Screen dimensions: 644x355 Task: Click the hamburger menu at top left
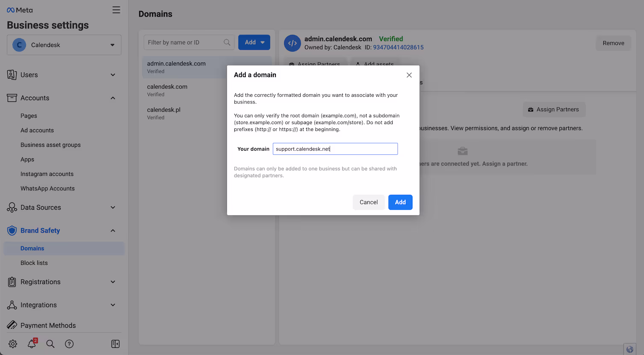116,9
